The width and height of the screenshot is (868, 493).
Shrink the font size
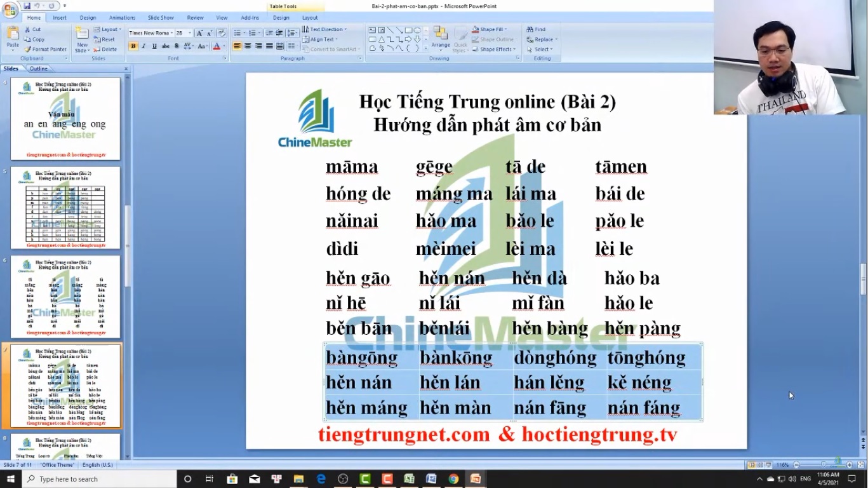coord(210,33)
